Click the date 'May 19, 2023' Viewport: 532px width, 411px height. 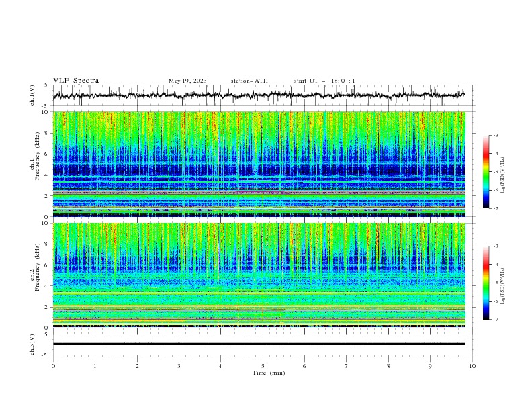[187, 81]
